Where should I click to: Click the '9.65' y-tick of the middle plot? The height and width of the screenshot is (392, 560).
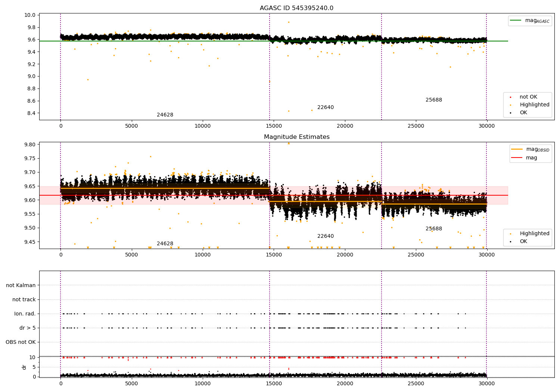click(31, 186)
